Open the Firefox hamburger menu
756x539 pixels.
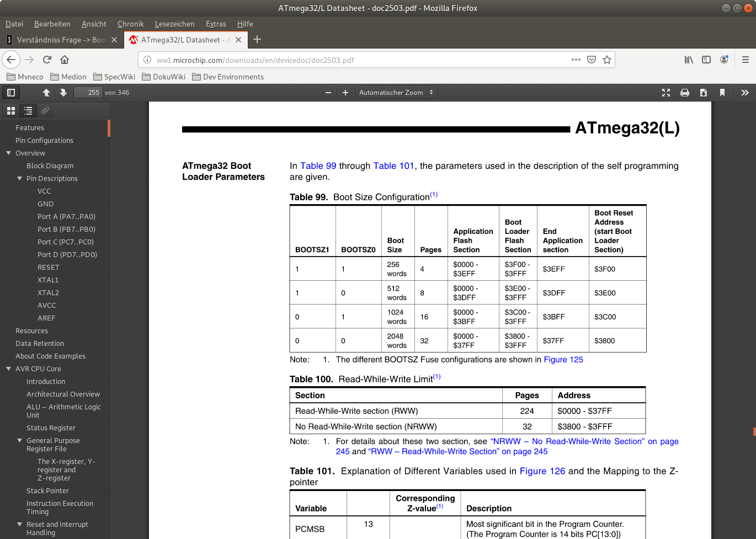point(746,60)
